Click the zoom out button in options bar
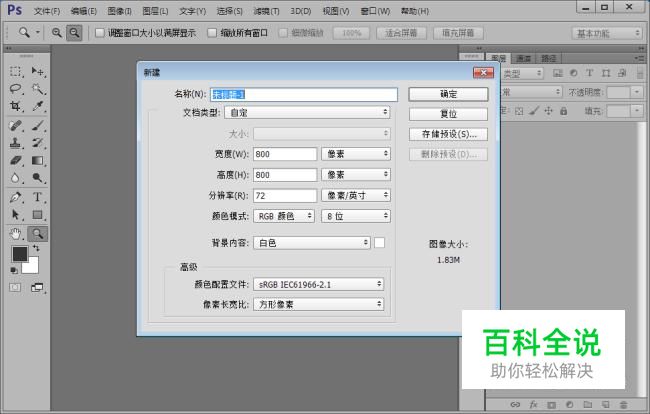This screenshot has height=414, width=650. [74, 33]
